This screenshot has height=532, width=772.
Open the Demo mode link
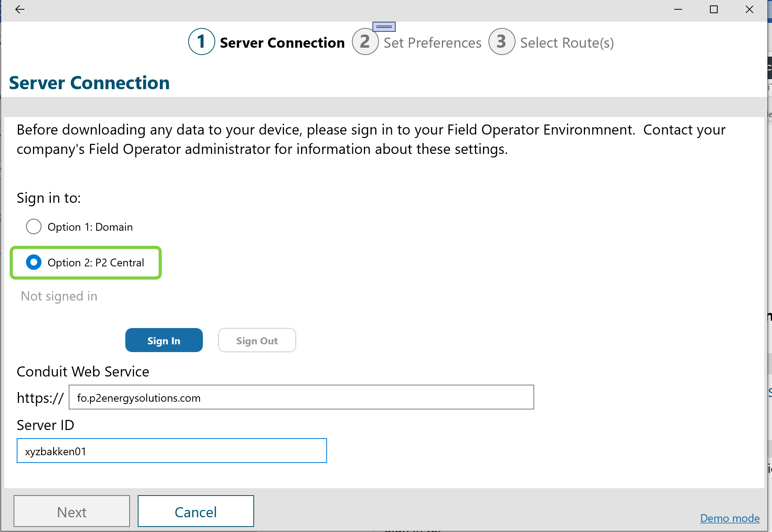[x=730, y=518]
